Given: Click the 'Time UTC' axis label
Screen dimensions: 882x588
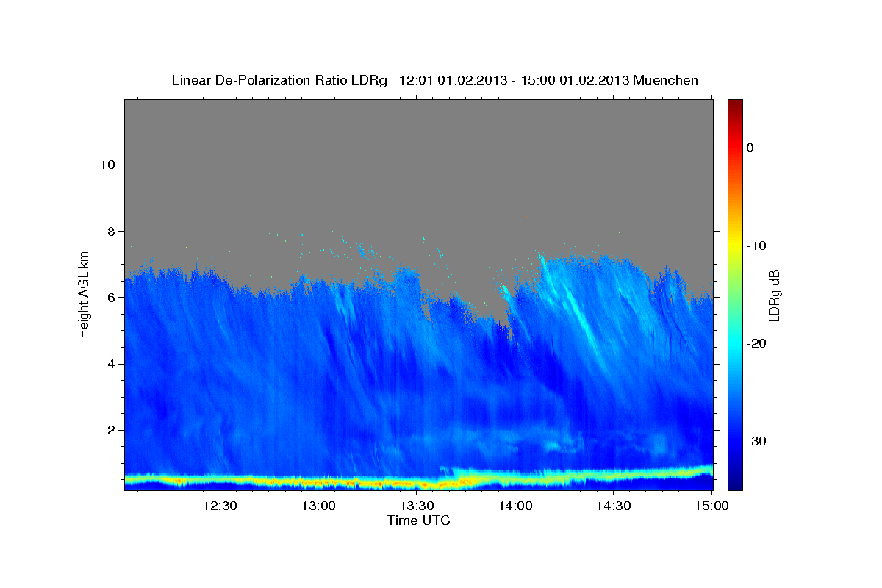Looking at the screenshot, I should click(x=418, y=520).
